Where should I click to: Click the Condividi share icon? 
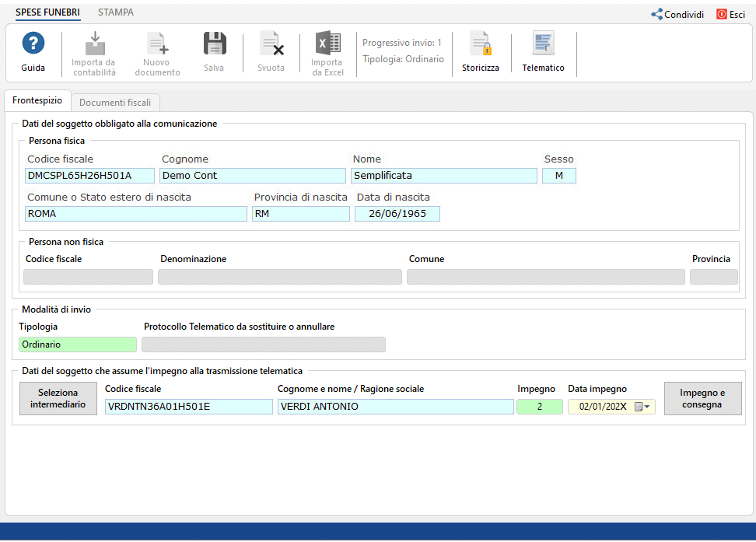click(x=656, y=15)
